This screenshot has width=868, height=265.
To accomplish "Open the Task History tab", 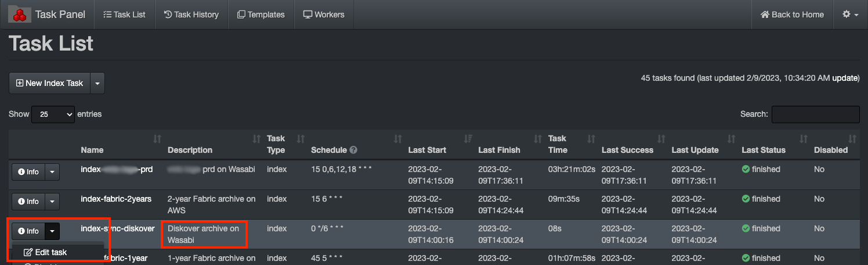I will point(191,15).
